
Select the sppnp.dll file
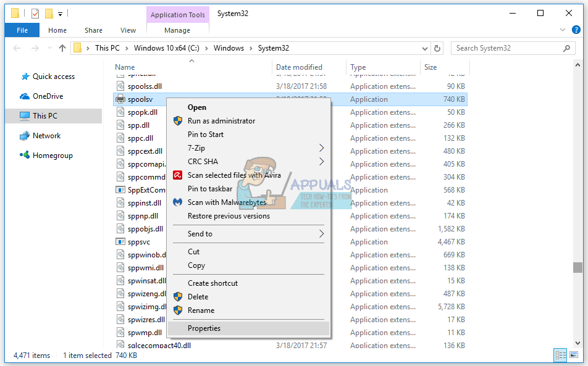pos(143,216)
